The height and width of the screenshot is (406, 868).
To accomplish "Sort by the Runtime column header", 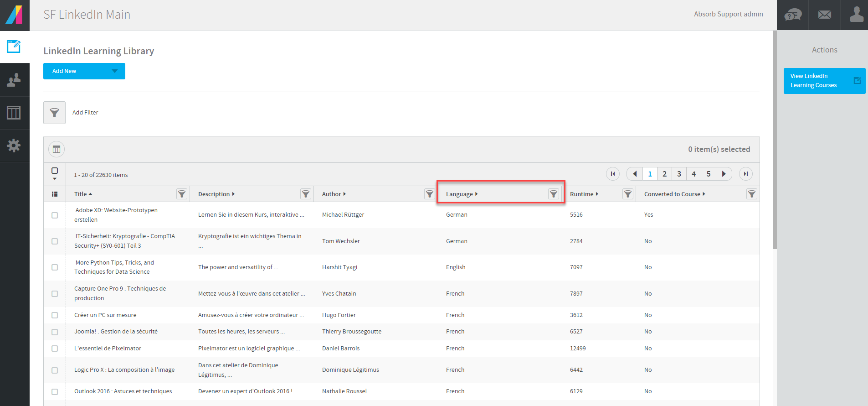I will [584, 194].
